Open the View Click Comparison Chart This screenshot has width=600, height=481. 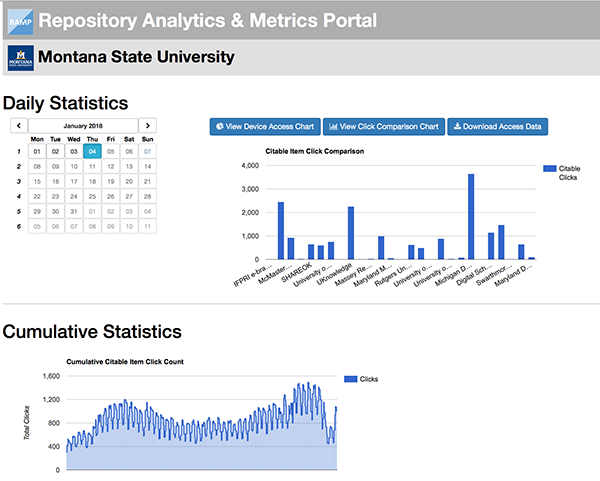click(x=382, y=127)
